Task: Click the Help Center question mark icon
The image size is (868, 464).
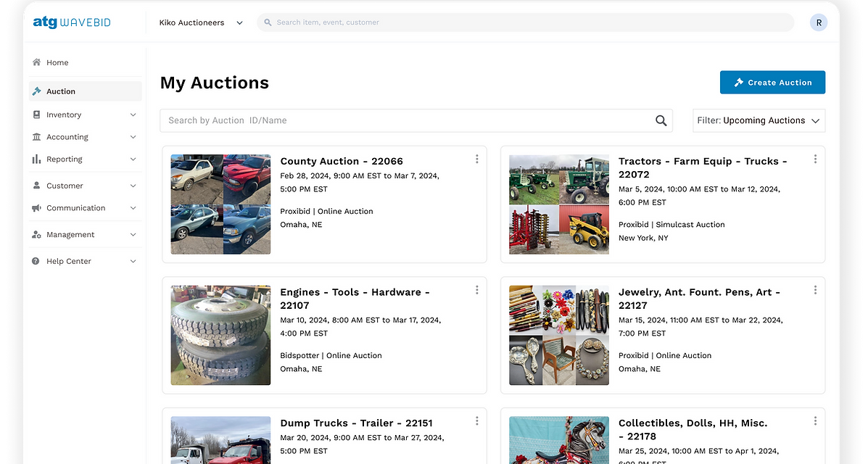Action: click(36, 261)
